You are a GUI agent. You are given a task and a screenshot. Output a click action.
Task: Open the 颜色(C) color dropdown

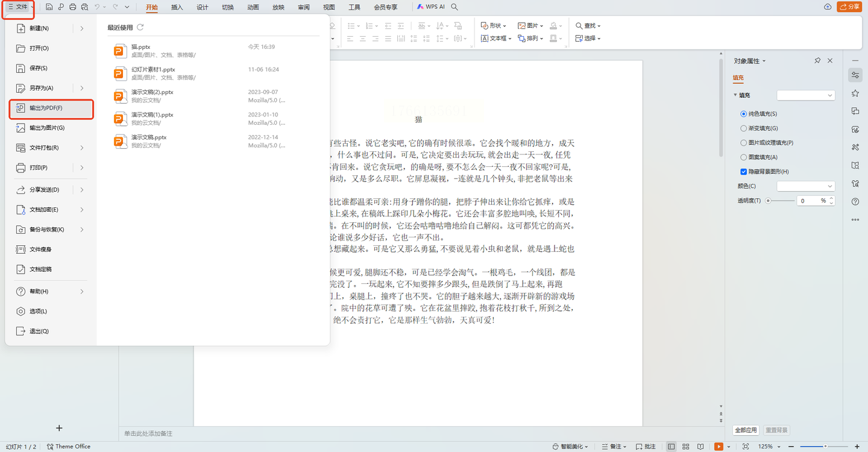click(805, 186)
